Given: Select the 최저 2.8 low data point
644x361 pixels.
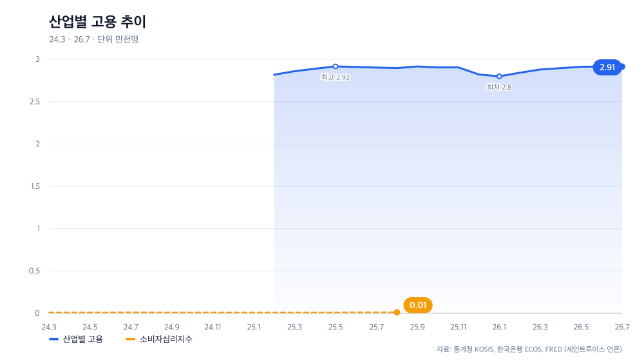Looking at the screenshot, I should click(x=499, y=77).
